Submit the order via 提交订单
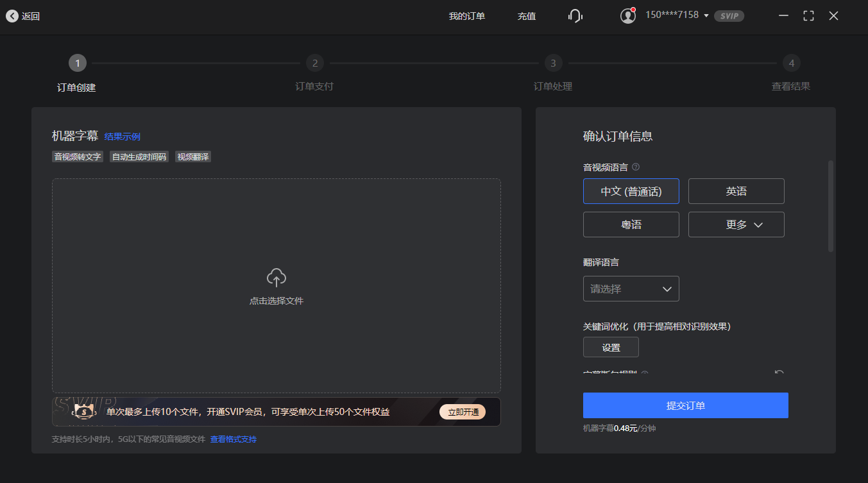 tap(685, 405)
